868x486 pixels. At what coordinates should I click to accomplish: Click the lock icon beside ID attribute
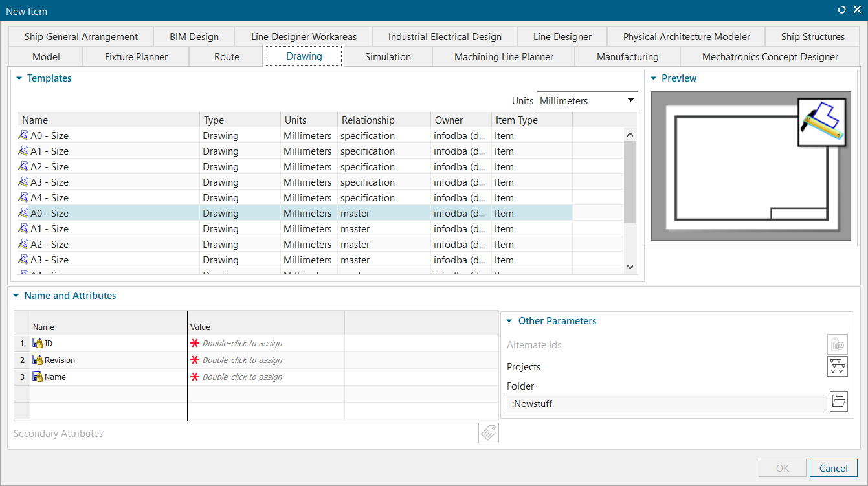point(38,343)
